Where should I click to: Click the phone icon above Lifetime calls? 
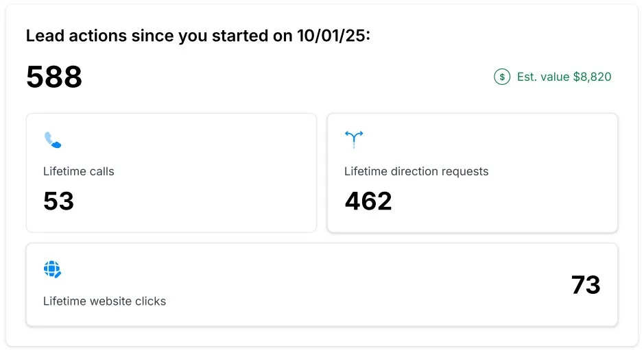[x=53, y=140]
